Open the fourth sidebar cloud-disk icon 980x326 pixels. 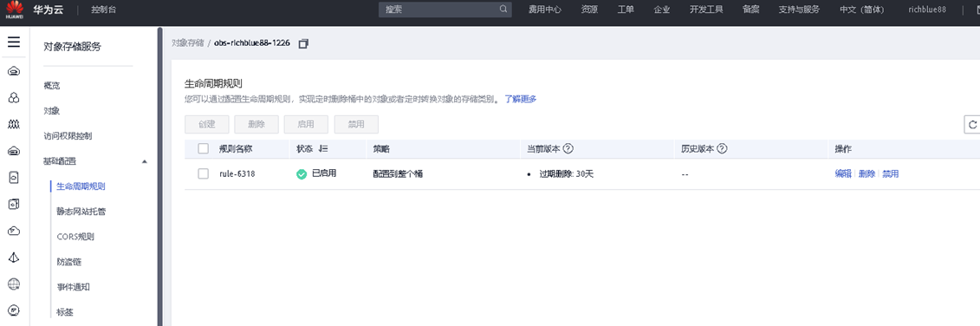pos(14,151)
